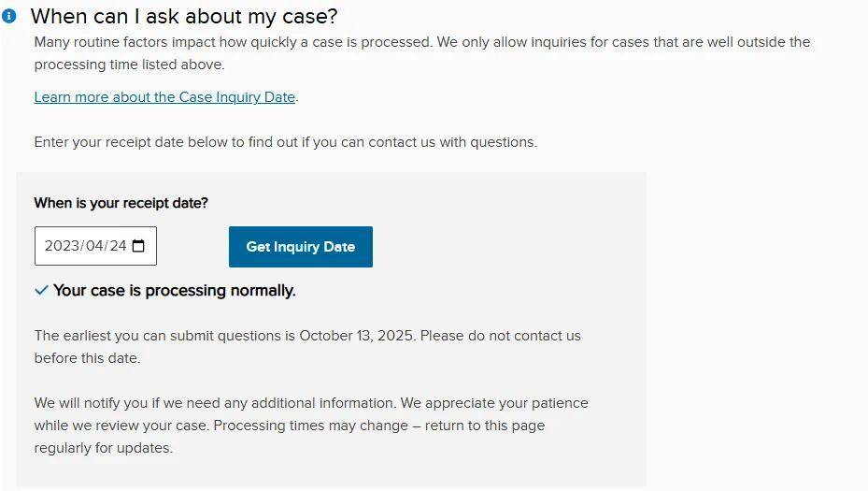The image size is (868, 491).
Task: Click the "before this date." line
Action: (87, 358)
